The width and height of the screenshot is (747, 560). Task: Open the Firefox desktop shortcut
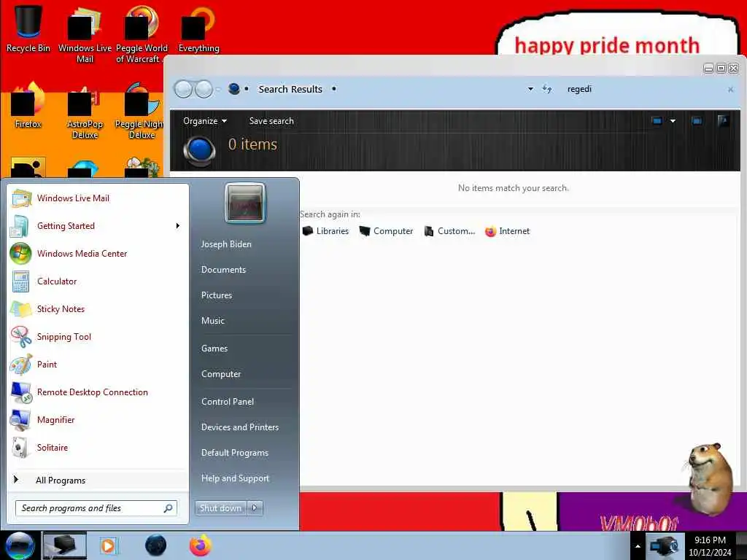[28, 106]
